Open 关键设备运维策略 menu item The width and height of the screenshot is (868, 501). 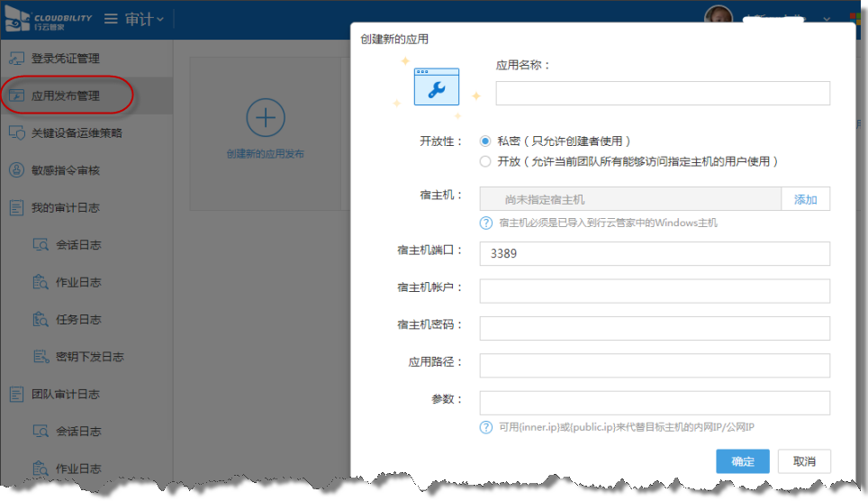pos(77,133)
